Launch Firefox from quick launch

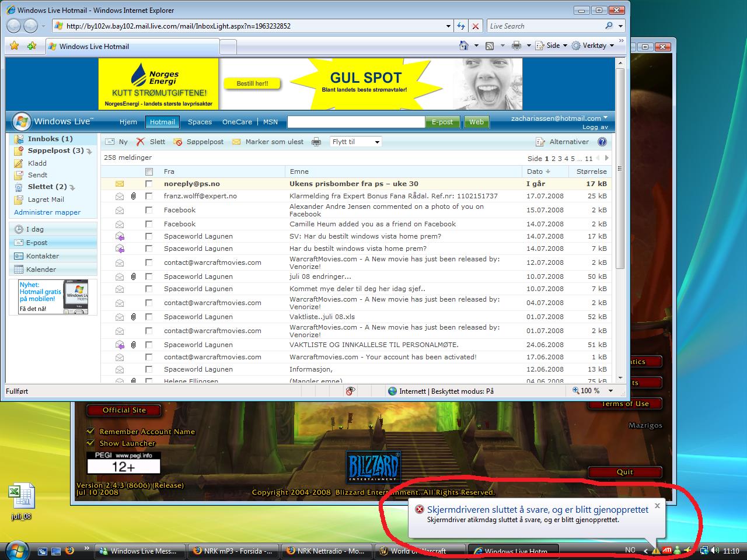point(69,550)
